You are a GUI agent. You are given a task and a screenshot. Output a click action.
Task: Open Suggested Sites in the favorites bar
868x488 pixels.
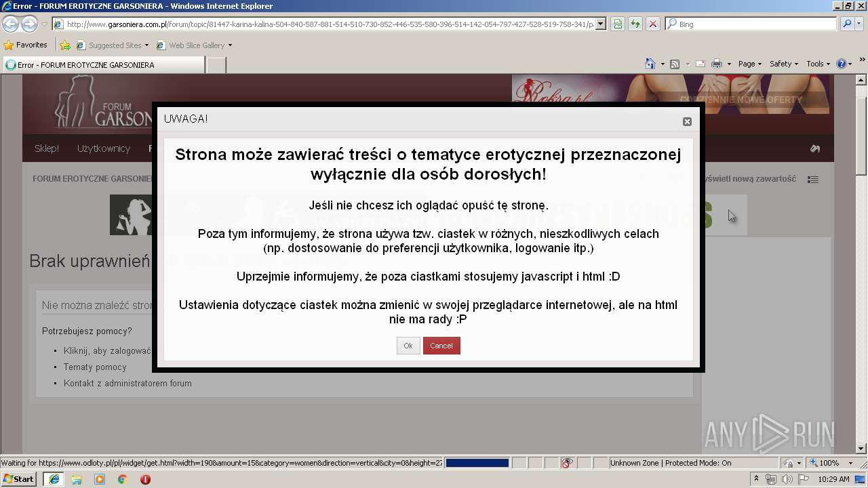pyautogui.click(x=112, y=45)
